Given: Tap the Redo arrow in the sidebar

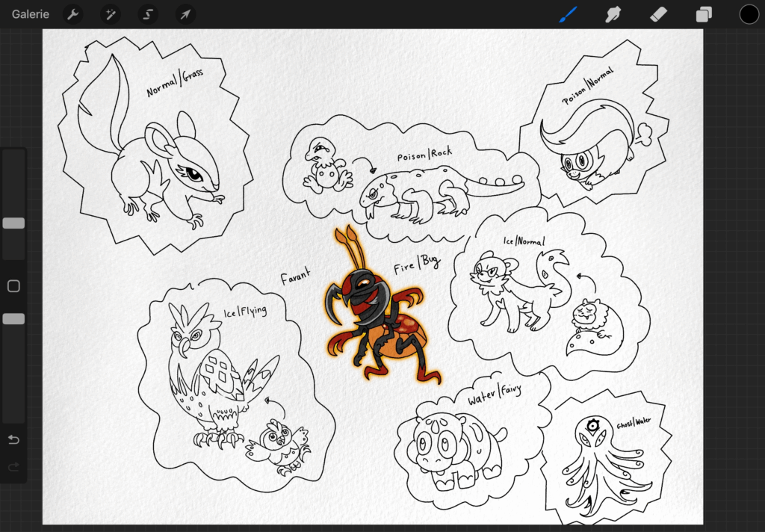Looking at the screenshot, I should (x=13, y=467).
